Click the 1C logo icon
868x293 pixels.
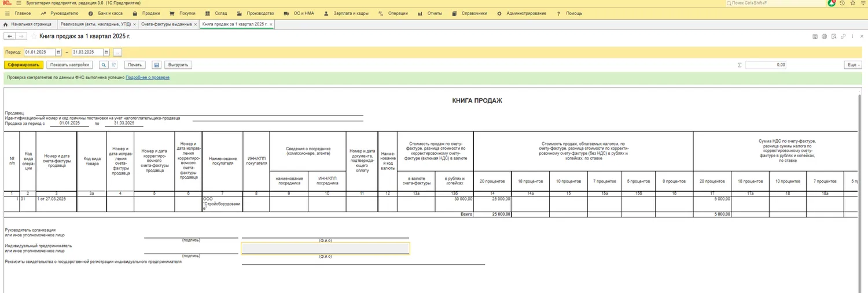pyautogui.click(x=6, y=3)
